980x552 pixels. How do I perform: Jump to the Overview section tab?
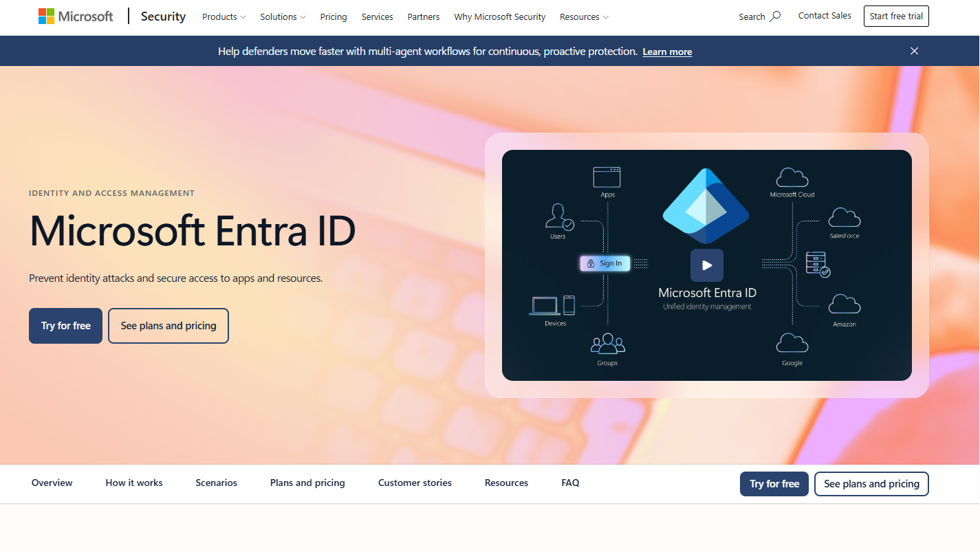point(52,483)
